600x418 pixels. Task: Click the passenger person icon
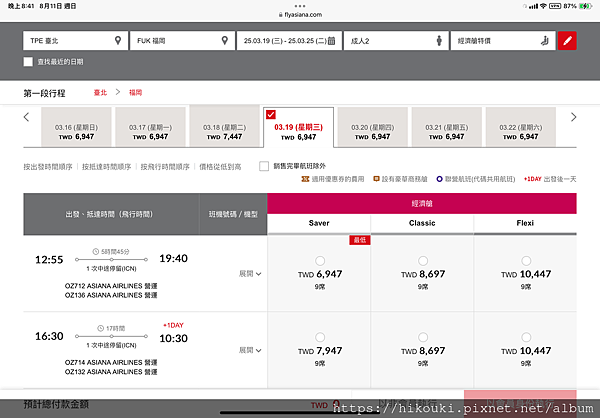pyautogui.click(x=439, y=41)
